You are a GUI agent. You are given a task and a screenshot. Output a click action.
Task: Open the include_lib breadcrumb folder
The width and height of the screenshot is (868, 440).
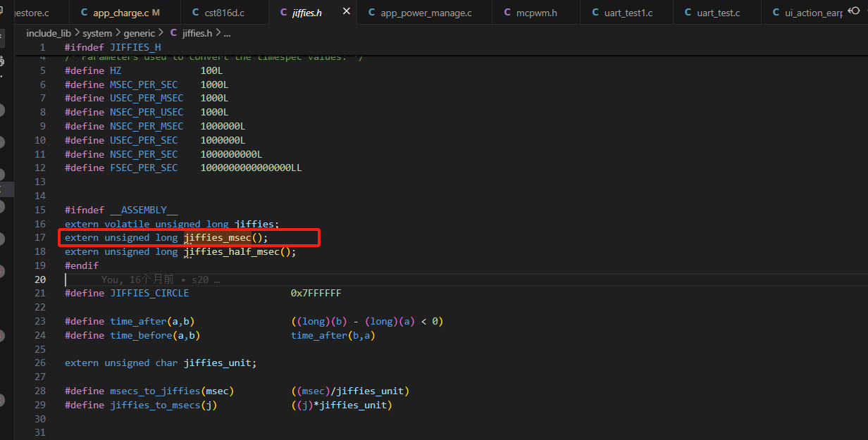tap(49, 33)
